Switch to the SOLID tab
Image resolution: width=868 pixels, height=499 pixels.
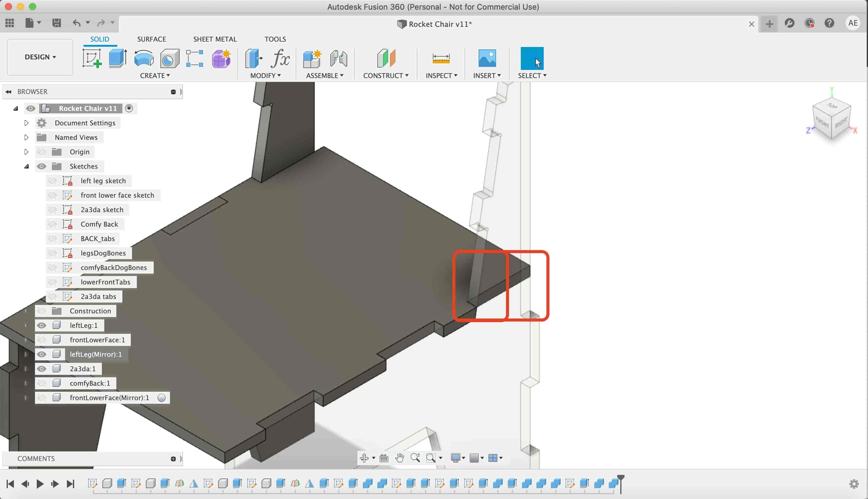pyautogui.click(x=100, y=39)
